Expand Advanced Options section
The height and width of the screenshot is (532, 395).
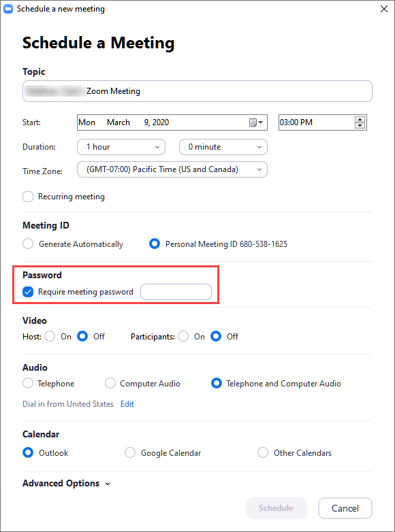[x=66, y=484]
